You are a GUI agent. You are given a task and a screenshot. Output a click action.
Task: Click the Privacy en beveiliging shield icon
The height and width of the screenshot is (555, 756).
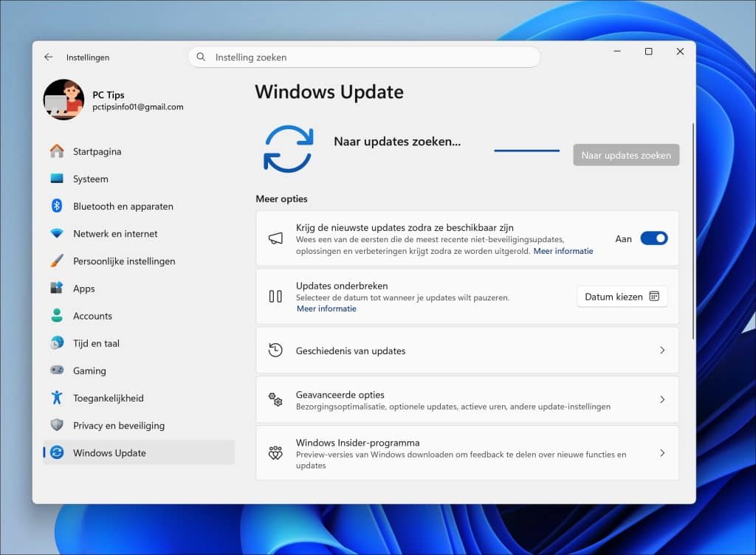click(57, 425)
